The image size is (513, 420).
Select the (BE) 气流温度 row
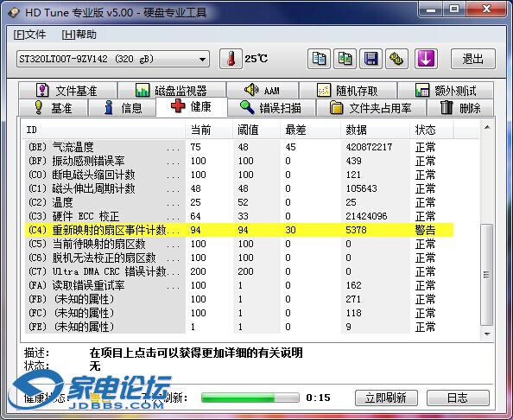click(x=239, y=147)
